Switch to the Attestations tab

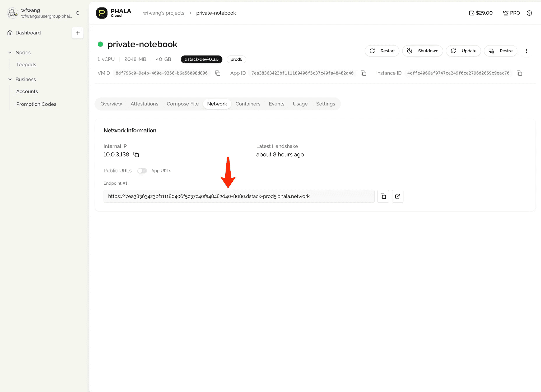(144, 104)
